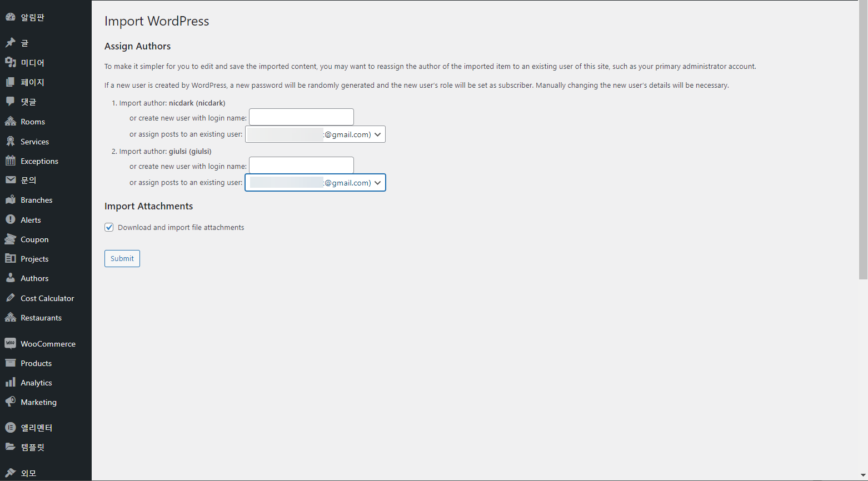Toggle Download and import file attachments checkbox
Screen dimensions: 868x481
pyautogui.click(x=109, y=227)
